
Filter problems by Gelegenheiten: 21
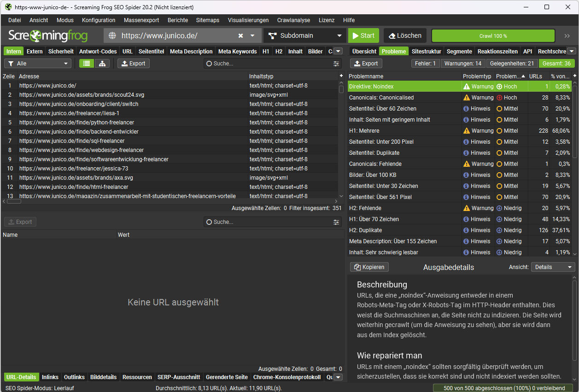click(512, 64)
